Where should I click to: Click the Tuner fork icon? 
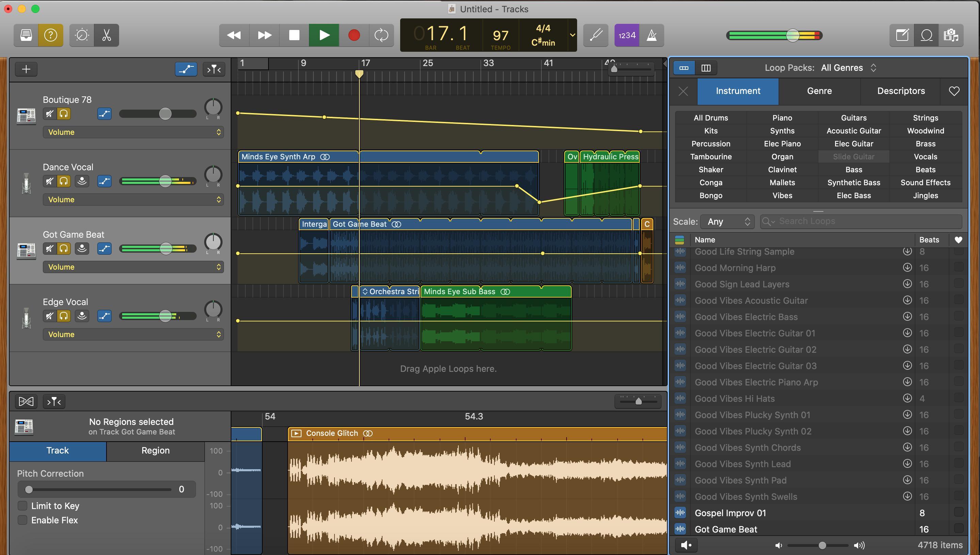click(596, 35)
